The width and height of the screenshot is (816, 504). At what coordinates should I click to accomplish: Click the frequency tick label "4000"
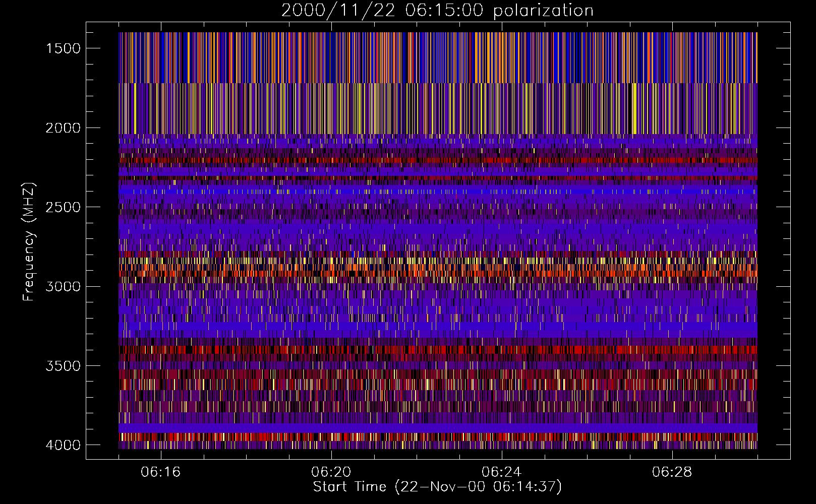pos(63,445)
